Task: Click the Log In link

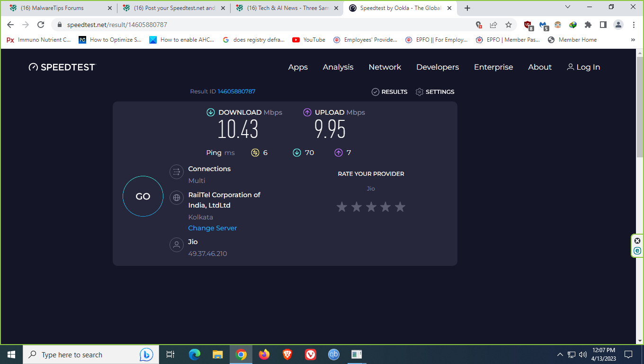Action: (583, 67)
